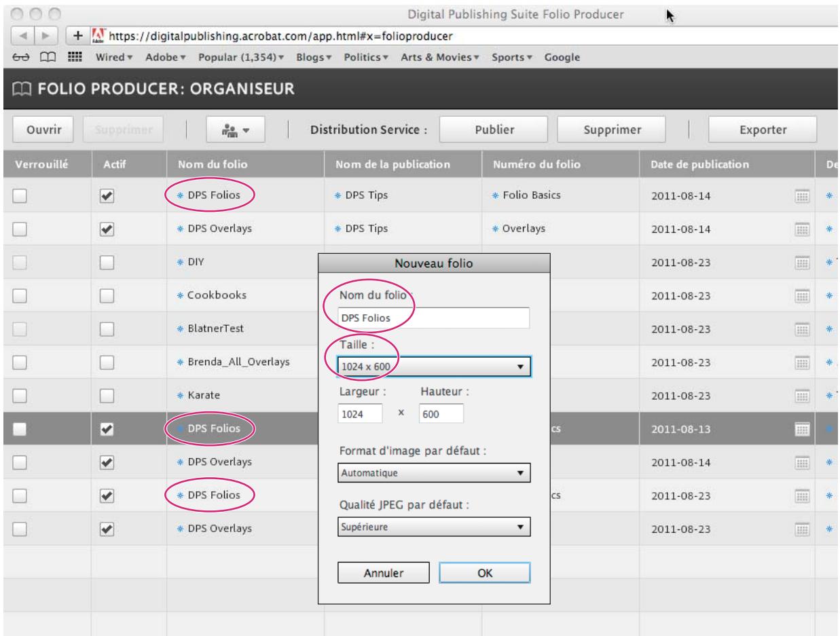Click the Hauteur height field
The image size is (840, 636).
pyautogui.click(x=441, y=413)
